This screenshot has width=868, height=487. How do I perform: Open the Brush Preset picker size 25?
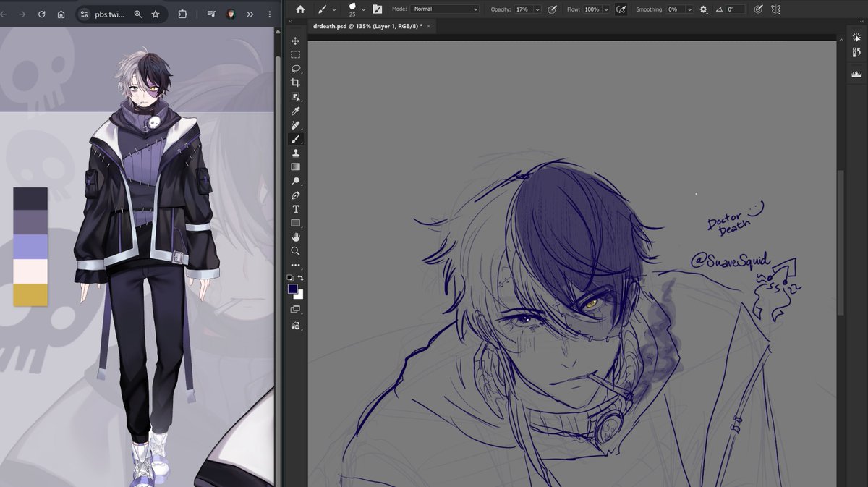pos(356,9)
